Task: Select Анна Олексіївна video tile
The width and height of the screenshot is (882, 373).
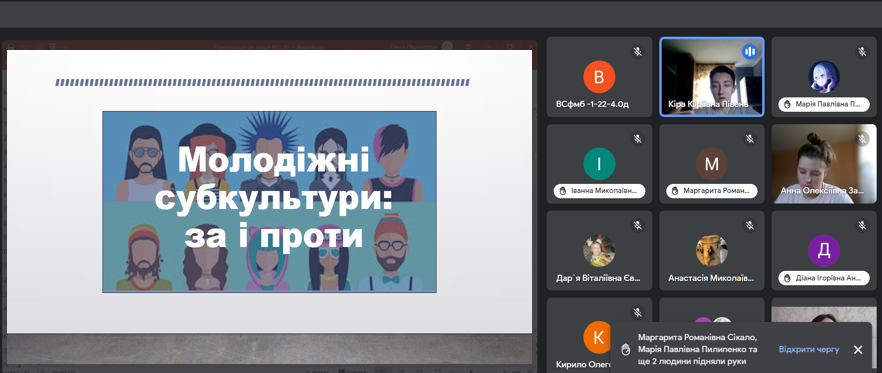Action: [x=824, y=164]
